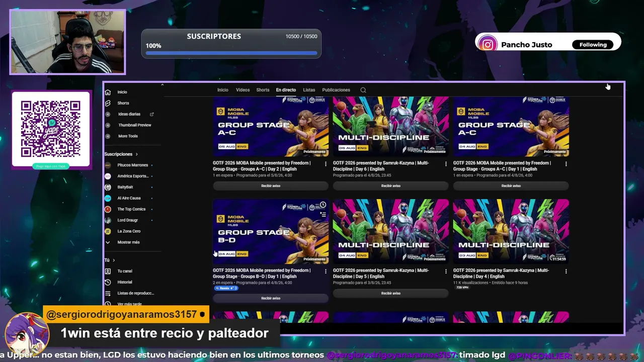The width and height of the screenshot is (644, 362).
Task: Click Recibir aviso for Groups B–D Day 1
Action: coord(271,298)
